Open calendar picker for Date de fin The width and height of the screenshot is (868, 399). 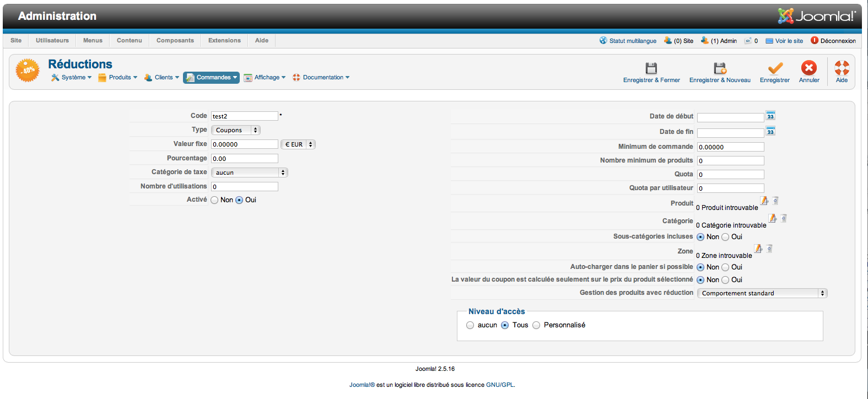coord(770,131)
